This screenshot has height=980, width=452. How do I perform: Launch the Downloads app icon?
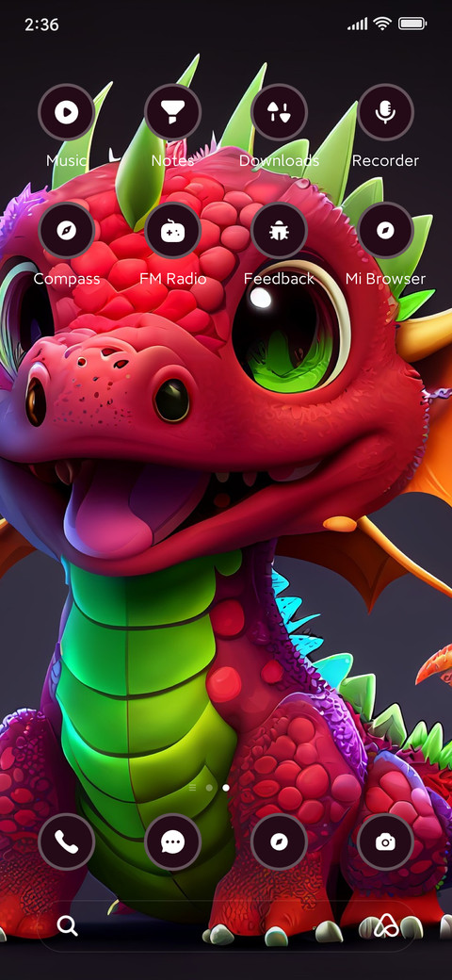pos(279,112)
